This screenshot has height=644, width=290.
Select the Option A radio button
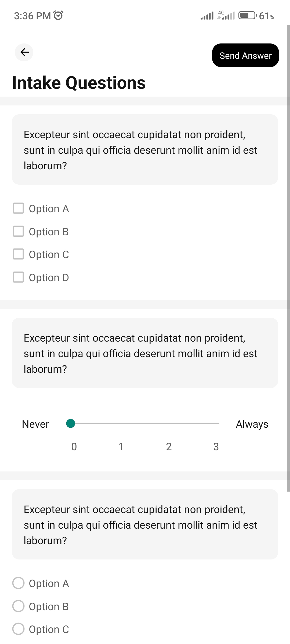[18, 583]
